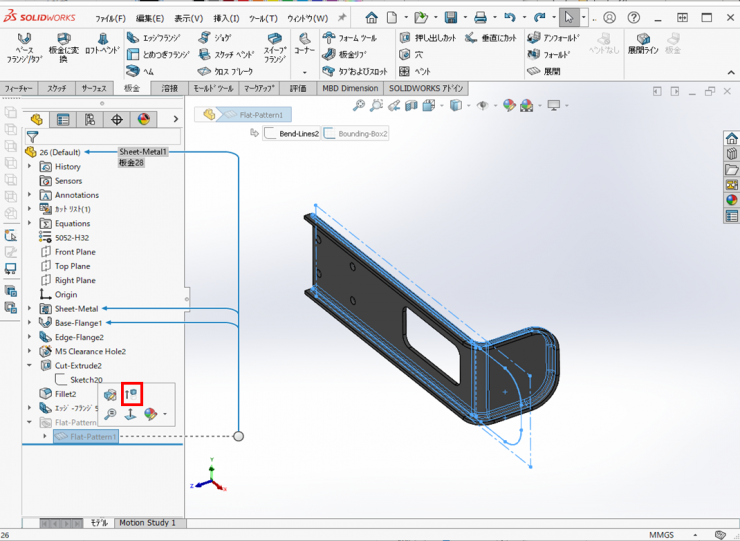Toggle the Bounding-Box2 sketch in the breadcrumb

[x=354, y=133]
